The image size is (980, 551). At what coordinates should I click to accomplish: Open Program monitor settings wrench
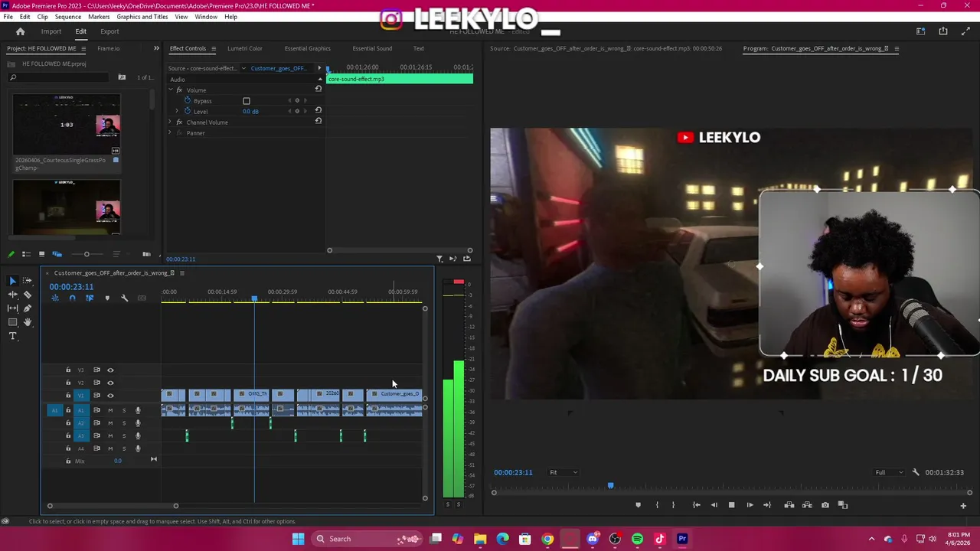(x=916, y=472)
